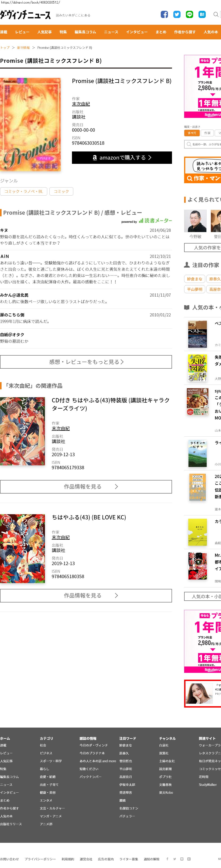Image resolution: width=221 pixels, height=868 pixels.
Task: Click the amazonで購入する button
Action: [x=122, y=157]
